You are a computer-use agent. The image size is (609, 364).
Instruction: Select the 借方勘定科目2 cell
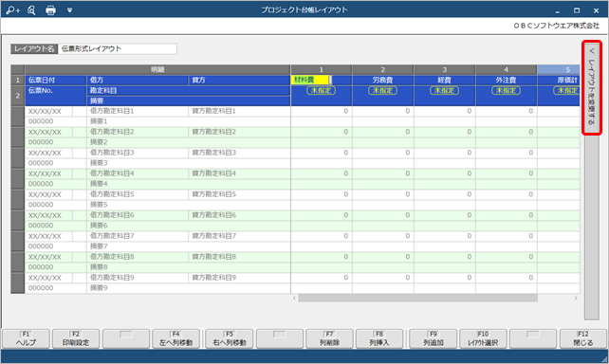click(138, 132)
